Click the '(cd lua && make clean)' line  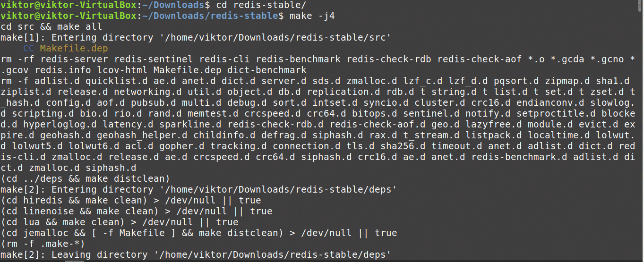click(x=120, y=222)
